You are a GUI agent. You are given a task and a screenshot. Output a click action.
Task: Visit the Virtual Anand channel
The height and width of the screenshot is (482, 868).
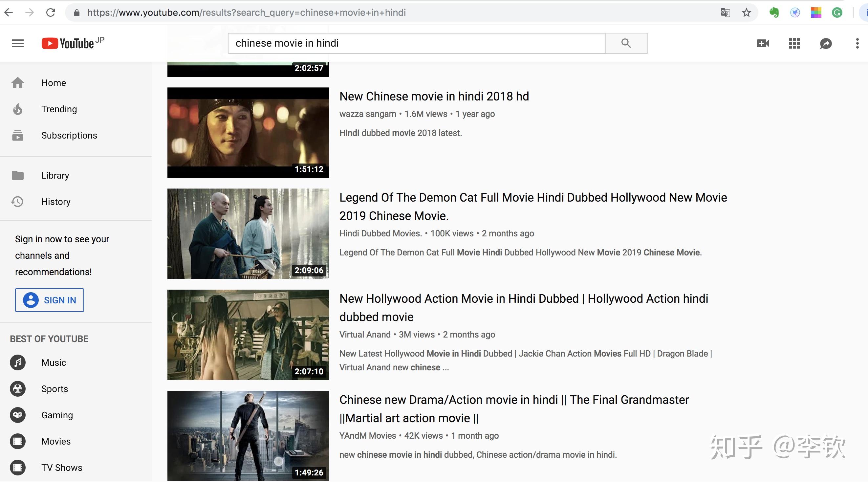[365, 334]
